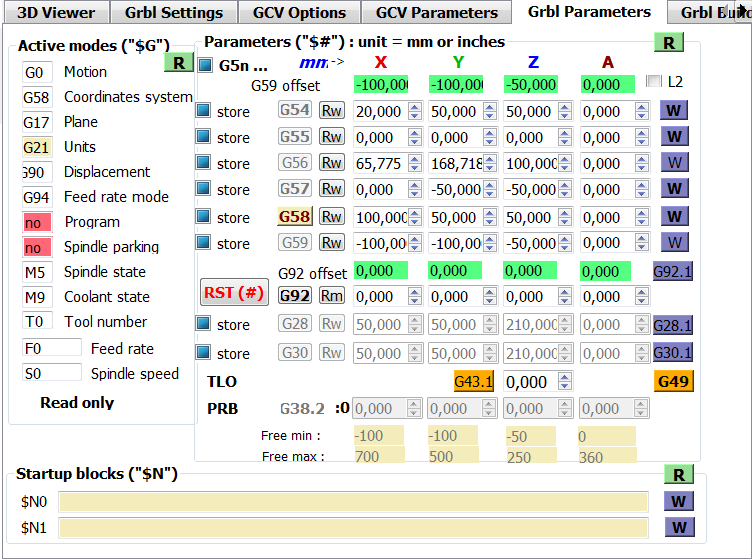Click the green G59 offset X value
Viewport: 752px width, 560px height.
tap(381, 84)
